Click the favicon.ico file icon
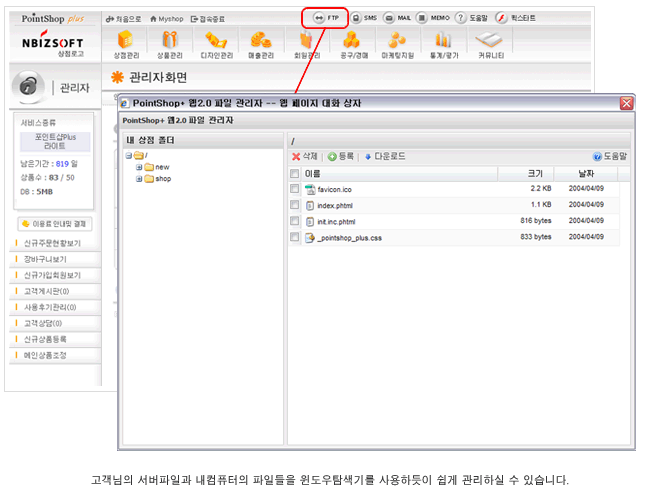 (x=310, y=189)
